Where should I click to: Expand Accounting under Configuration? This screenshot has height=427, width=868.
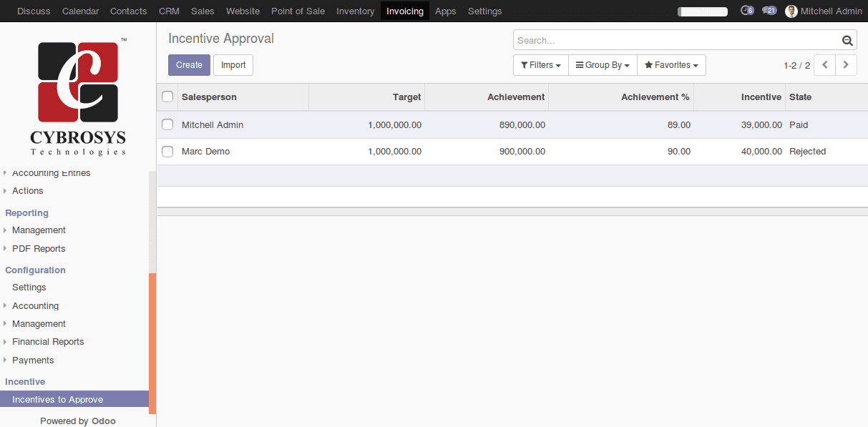click(36, 306)
